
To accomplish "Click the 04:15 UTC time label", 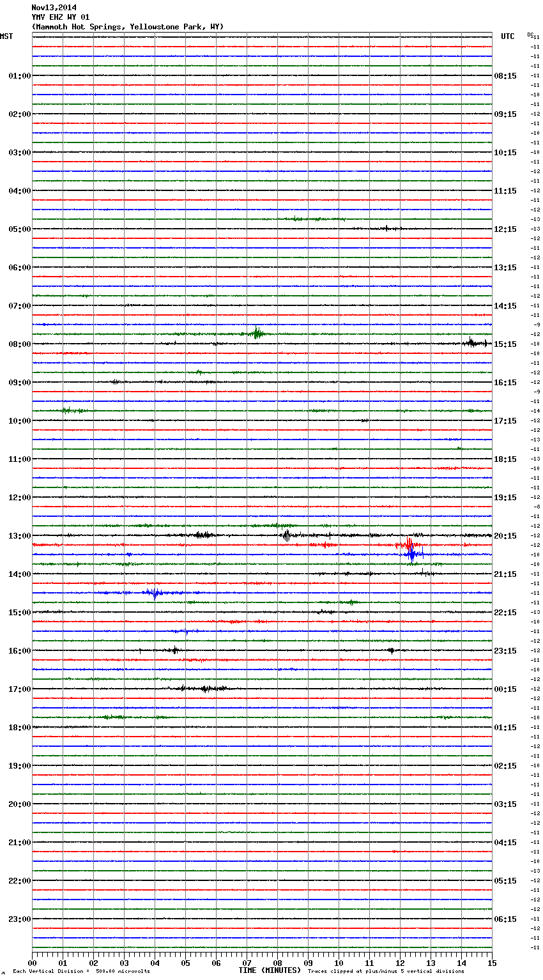I will (505, 843).
